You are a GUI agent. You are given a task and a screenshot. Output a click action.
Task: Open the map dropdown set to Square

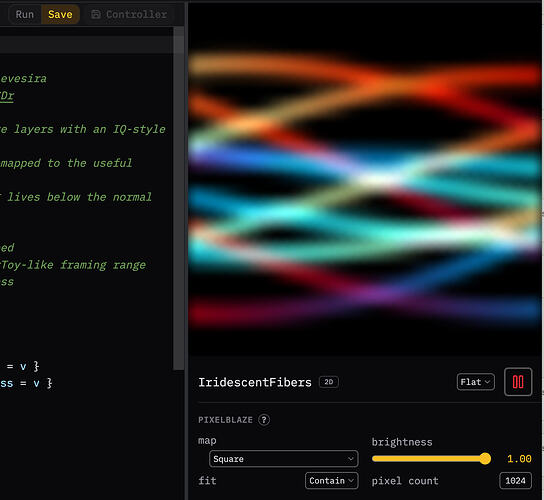(x=283, y=459)
